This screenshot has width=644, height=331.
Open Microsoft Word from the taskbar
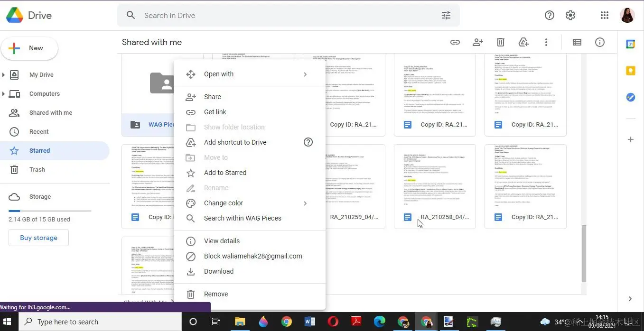click(x=309, y=322)
